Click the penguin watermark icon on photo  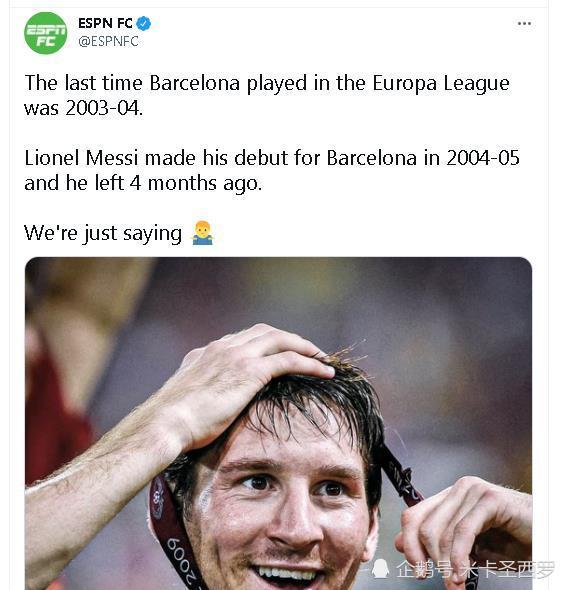(380, 568)
